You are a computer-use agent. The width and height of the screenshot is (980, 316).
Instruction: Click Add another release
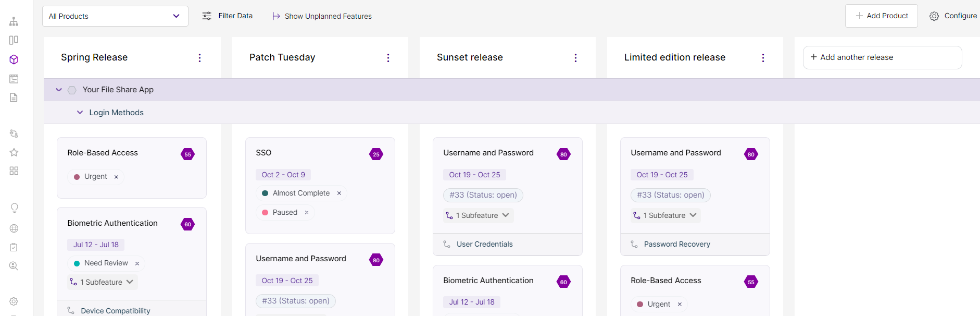882,57
